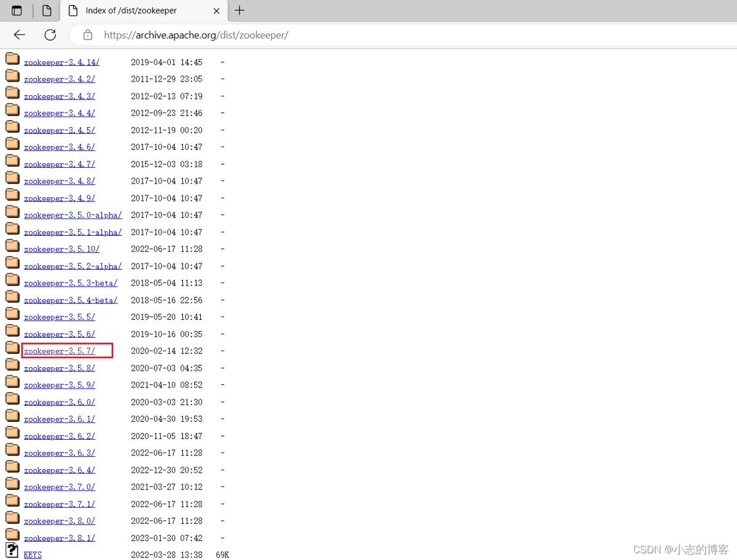
Task: Click the browser back arrow
Action: pyautogui.click(x=20, y=35)
